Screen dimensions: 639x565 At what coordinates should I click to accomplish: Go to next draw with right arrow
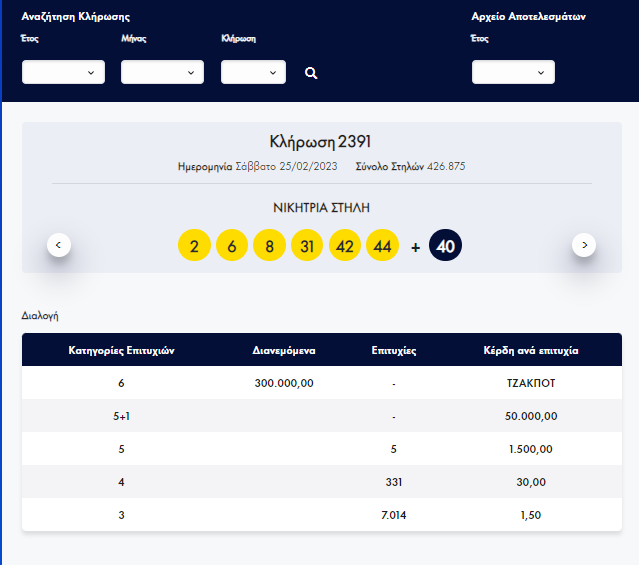tap(584, 245)
